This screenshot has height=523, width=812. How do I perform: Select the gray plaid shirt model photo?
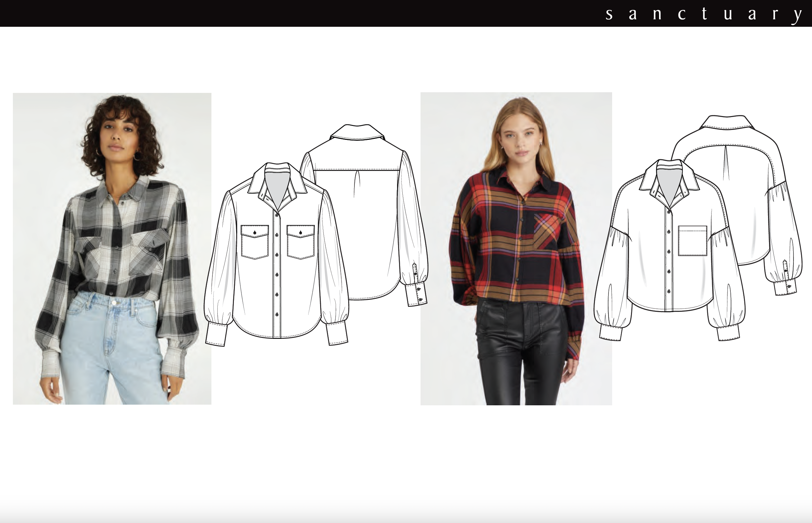pos(112,248)
